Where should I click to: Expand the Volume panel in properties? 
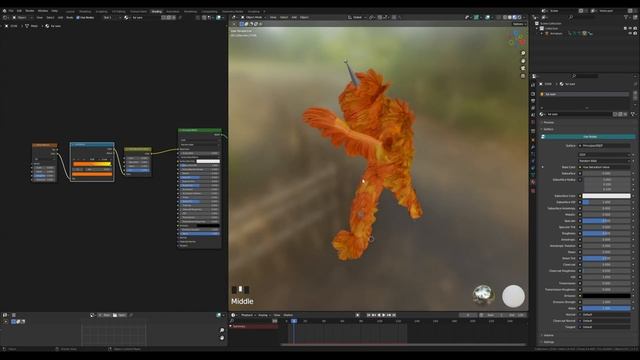coord(548,335)
